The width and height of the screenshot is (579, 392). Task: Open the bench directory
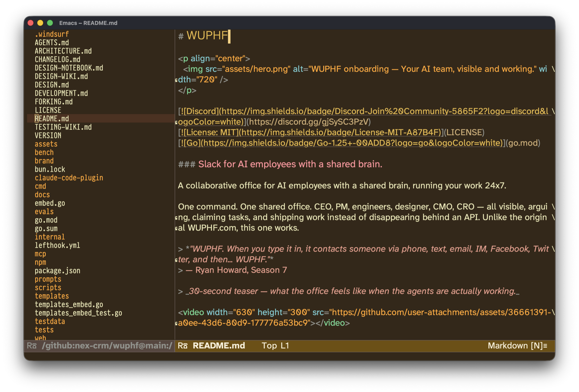pos(44,152)
